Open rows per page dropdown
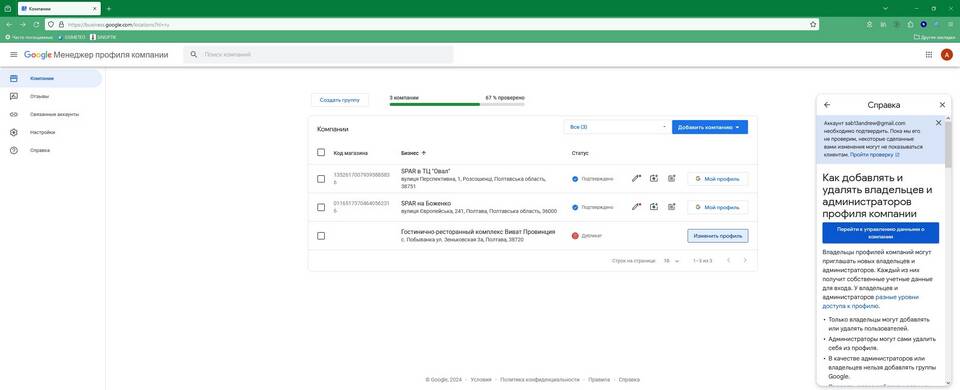960x390 pixels. (672, 261)
